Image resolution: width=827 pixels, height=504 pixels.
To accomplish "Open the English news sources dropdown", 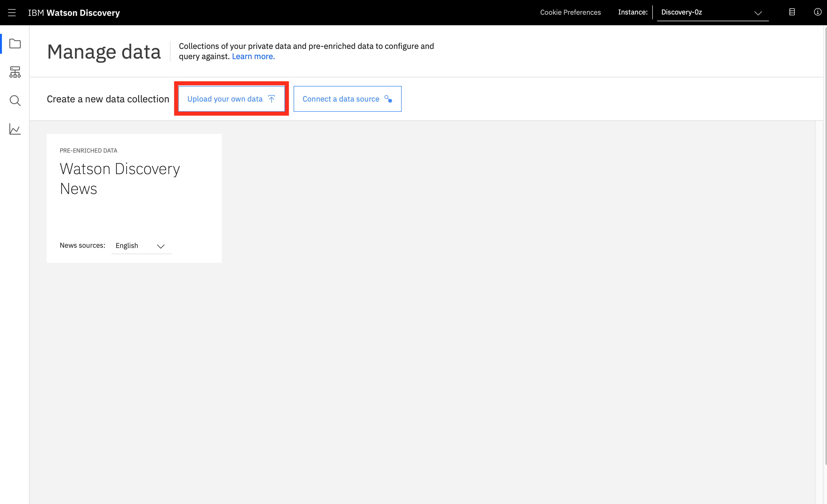I will point(141,246).
